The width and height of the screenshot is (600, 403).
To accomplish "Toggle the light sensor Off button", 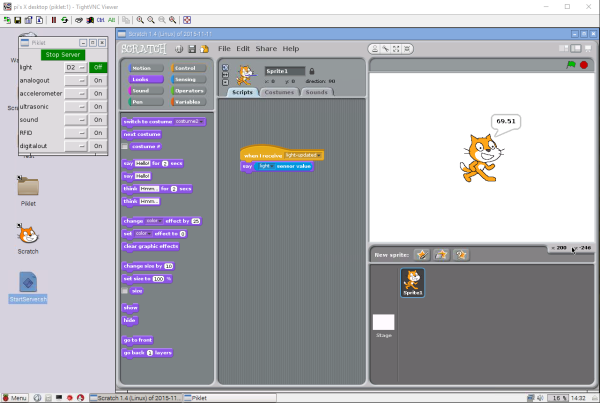I will 97,67.
